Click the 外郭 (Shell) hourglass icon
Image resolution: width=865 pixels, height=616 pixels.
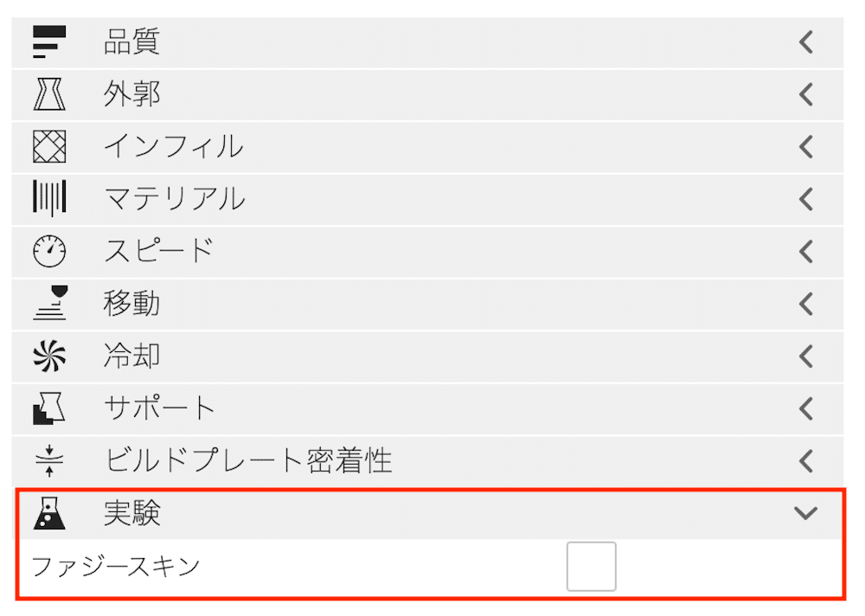(49, 94)
